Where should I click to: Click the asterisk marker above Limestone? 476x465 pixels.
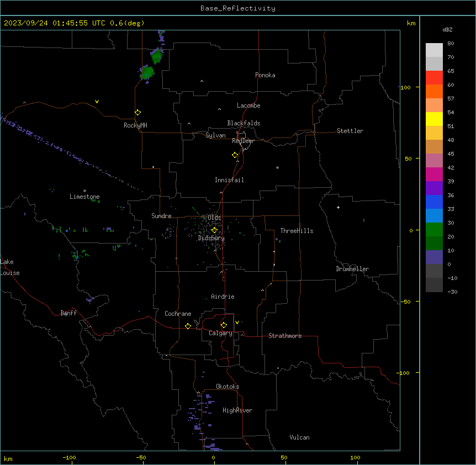[84, 191]
